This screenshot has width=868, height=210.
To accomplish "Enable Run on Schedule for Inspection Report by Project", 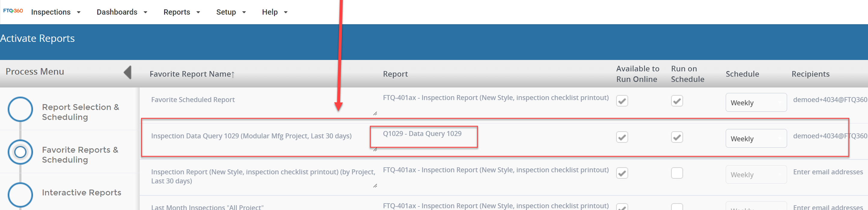I will (x=677, y=173).
